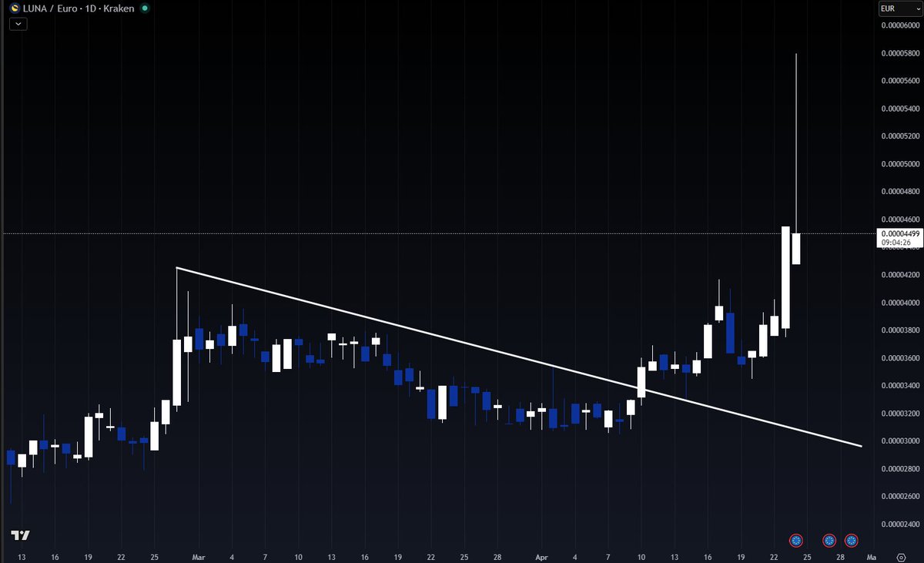Click price axis label 0.00005400

click(x=900, y=109)
